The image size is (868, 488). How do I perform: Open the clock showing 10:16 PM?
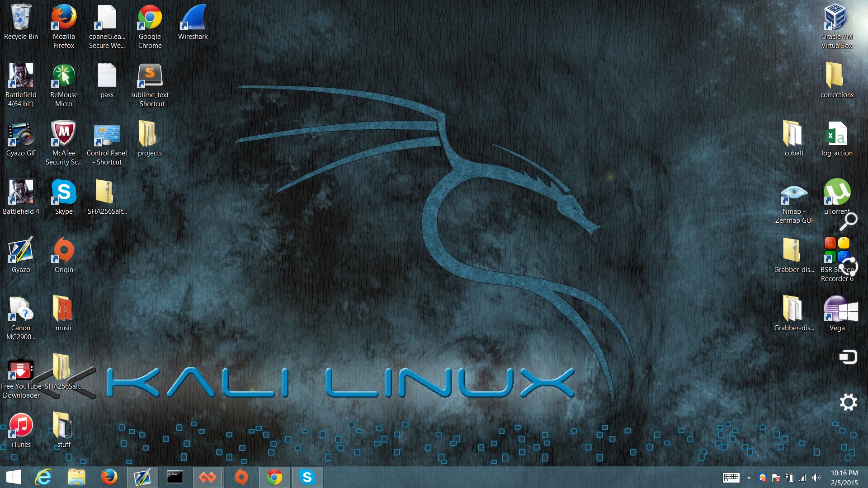pos(844,478)
